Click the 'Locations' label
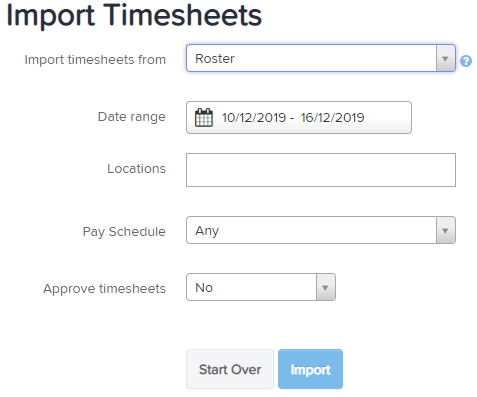 coord(136,169)
